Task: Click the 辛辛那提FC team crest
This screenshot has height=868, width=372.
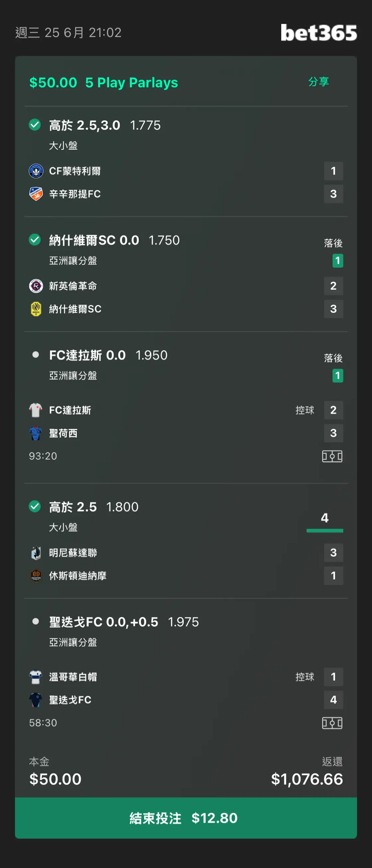Action: 36,194
